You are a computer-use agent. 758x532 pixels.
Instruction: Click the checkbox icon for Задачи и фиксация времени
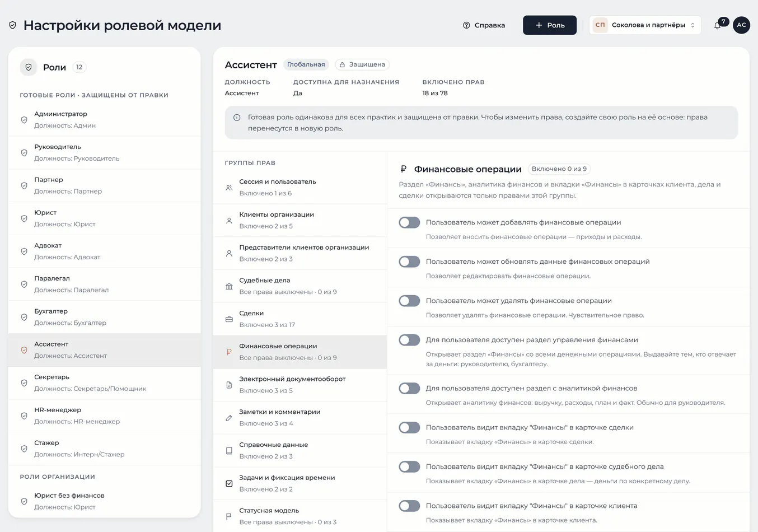(229, 483)
